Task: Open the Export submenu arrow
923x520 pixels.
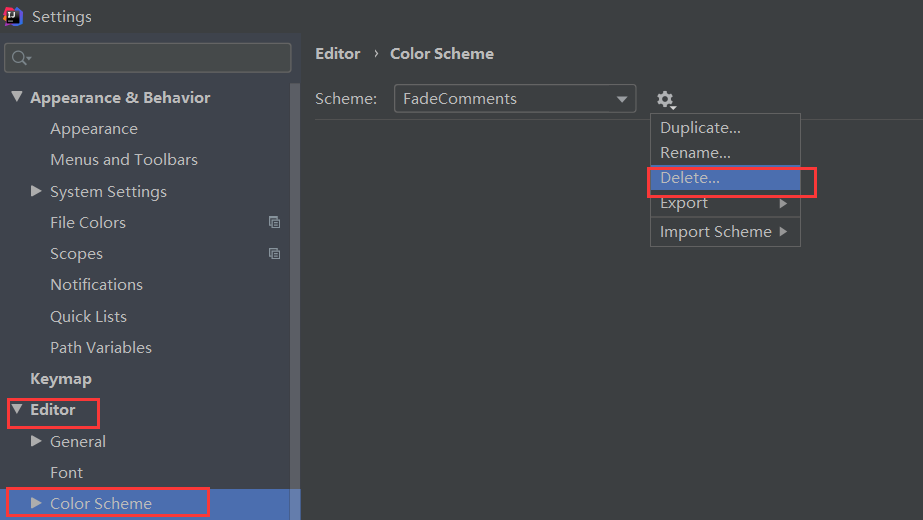Action: click(783, 203)
